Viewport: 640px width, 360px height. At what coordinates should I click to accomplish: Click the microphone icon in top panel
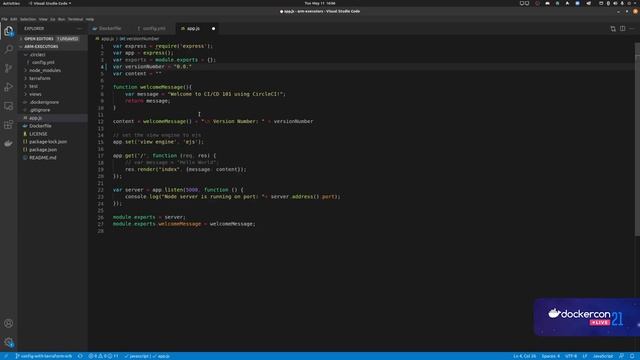pyautogui.click(x=622, y=3)
